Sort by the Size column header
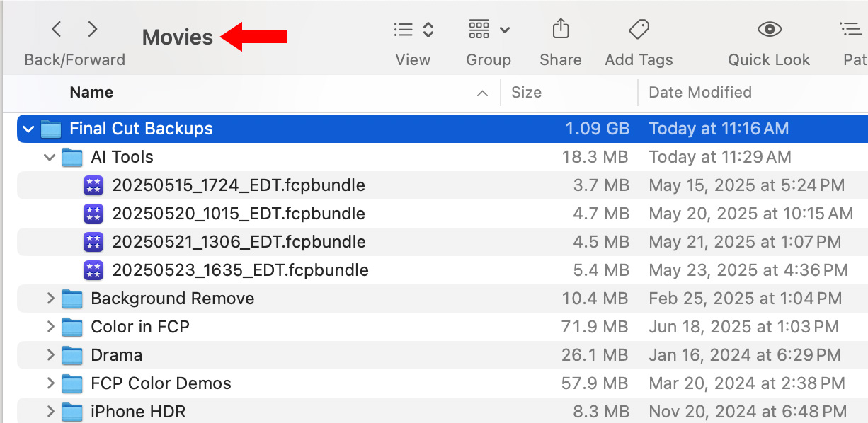 [526, 93]
